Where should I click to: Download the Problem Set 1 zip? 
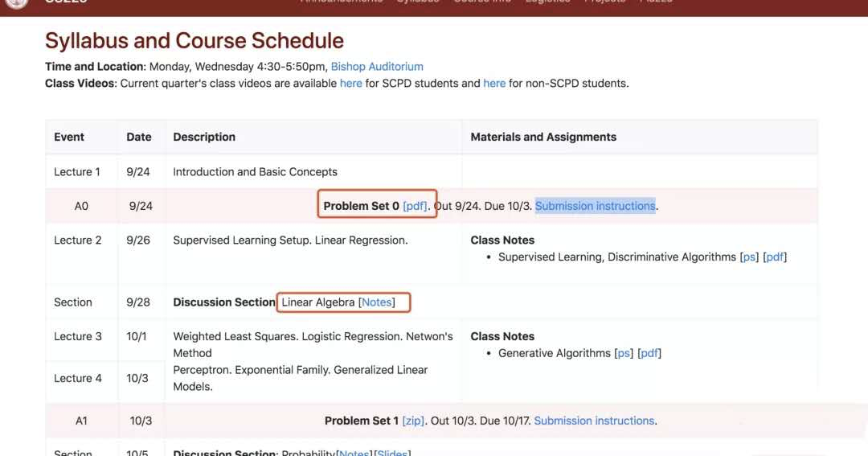413,421
